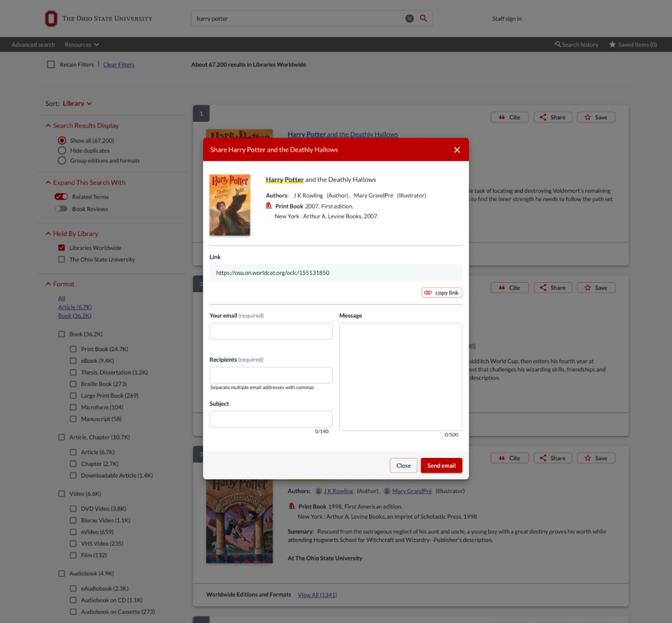Enable the Book Reviews toggle

pyautogui.click(x=61, y=209)
